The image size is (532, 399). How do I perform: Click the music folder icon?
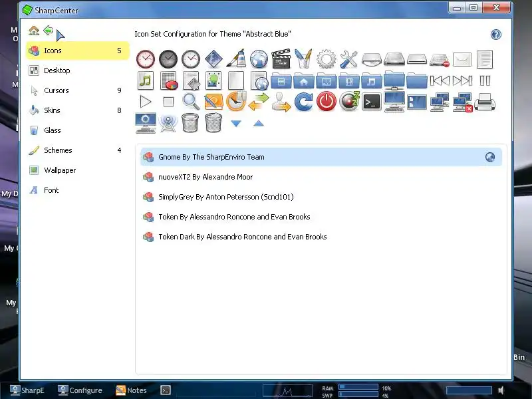(372, 80)
